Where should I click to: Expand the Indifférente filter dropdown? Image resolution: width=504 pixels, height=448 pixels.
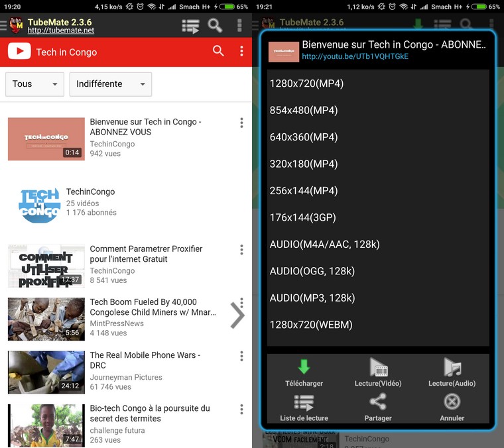[x=111, y=84]
